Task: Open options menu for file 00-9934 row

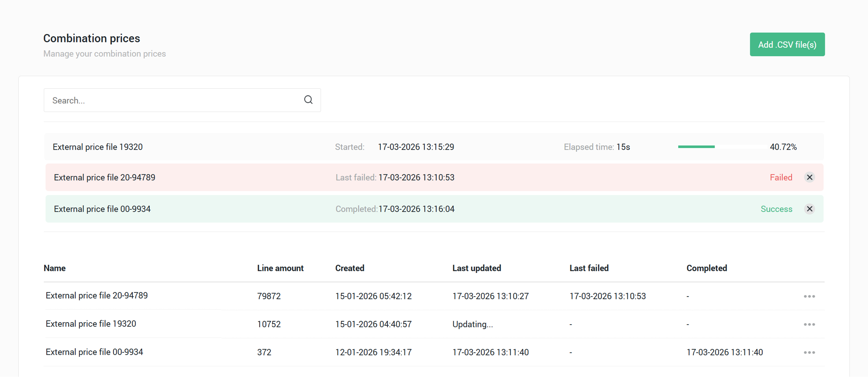Action: coord(809,352)
